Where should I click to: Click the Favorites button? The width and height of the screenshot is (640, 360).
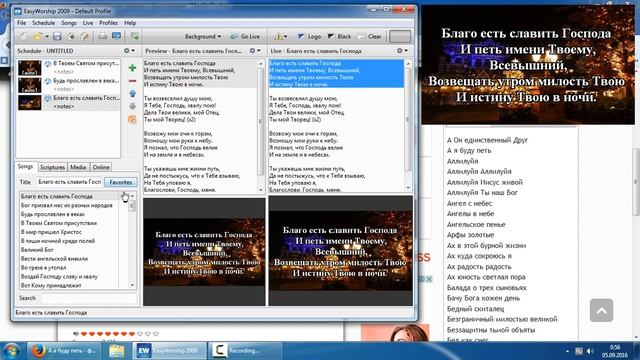[120, 182]
